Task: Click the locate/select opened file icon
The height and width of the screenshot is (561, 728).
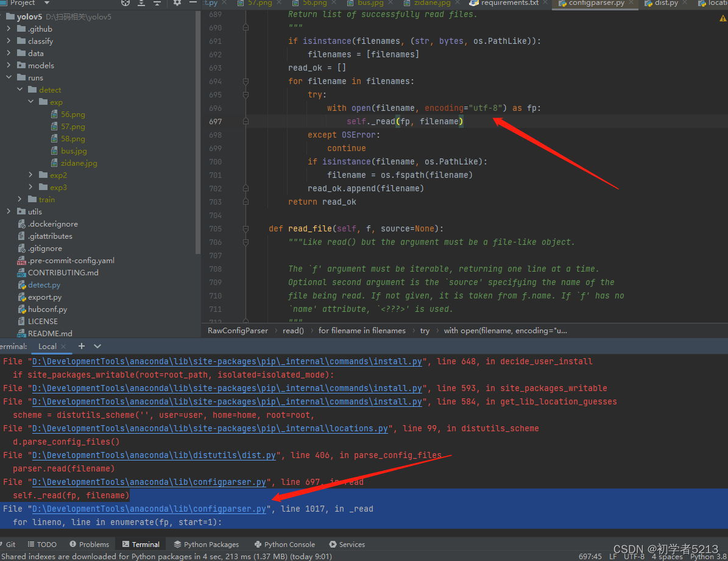Action: [x=125, y=3]
